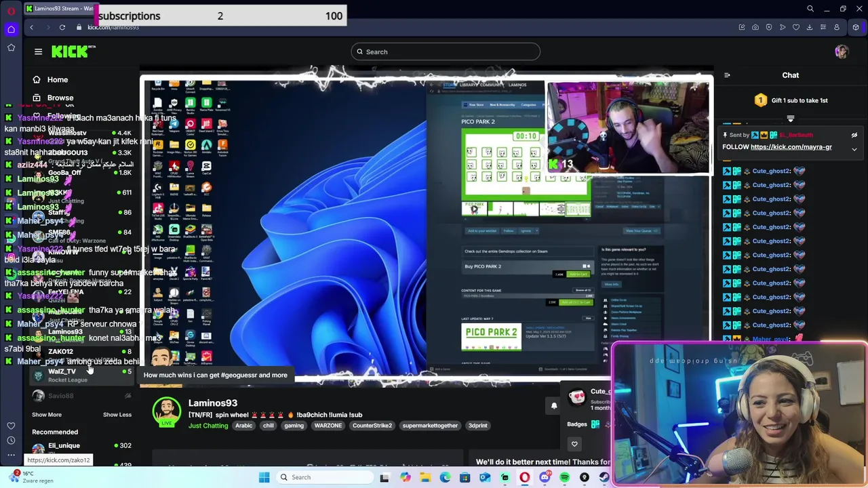Open Steam from the taskbar

(x=604, y=477)
